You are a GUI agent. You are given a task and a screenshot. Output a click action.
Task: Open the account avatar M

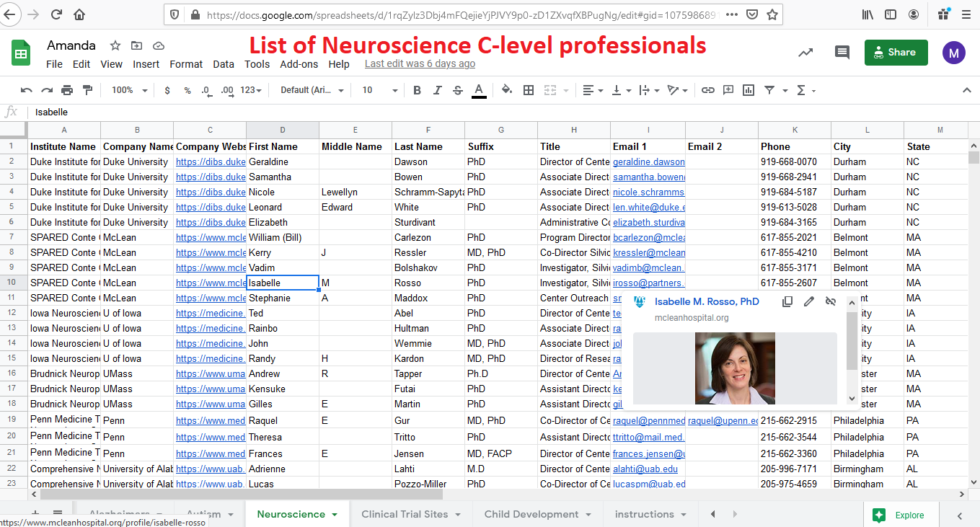coord(954,52)
